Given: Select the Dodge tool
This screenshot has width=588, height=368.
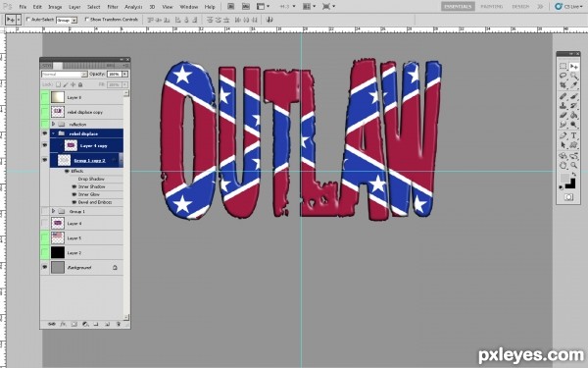Looking at the screenshot, I should tap(573, 125).
